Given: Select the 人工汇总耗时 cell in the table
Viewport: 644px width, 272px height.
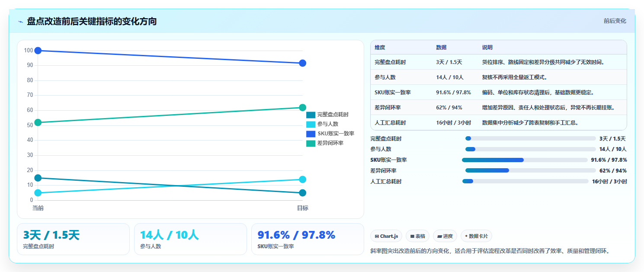Looking at the screenshot, I should tap(401, 123).
